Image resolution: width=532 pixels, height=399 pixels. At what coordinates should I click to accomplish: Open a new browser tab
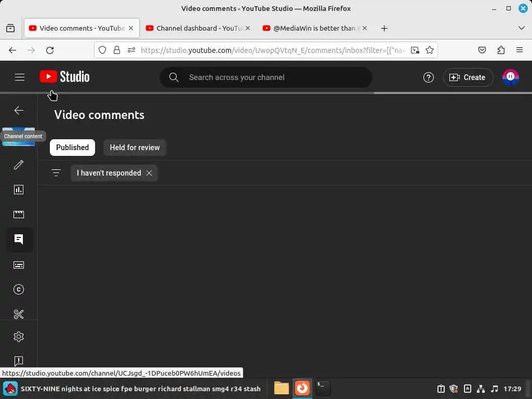click(384, 29)
